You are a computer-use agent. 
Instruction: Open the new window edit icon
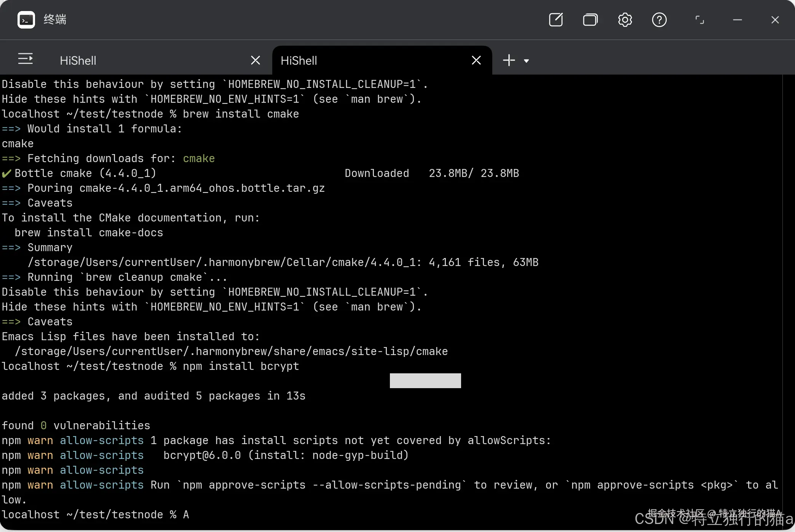pyautogui.click(x=556, y=19)
